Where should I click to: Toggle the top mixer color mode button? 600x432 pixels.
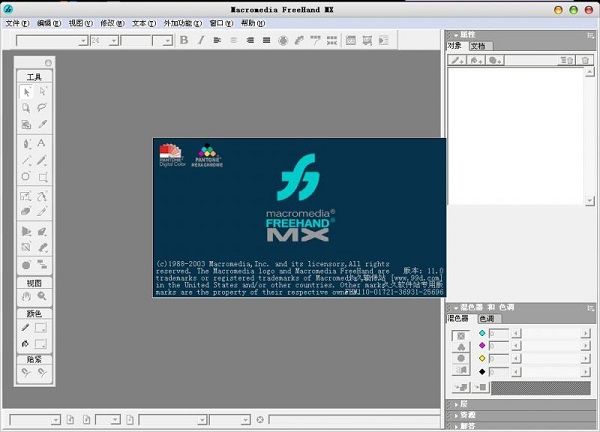click(461, 336)
